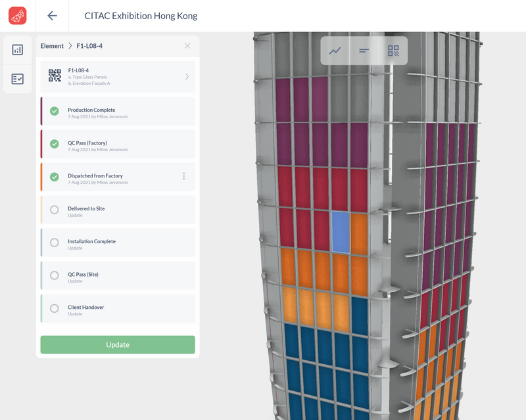Click 'a. Type Glass Panels' text

(87, 77)
